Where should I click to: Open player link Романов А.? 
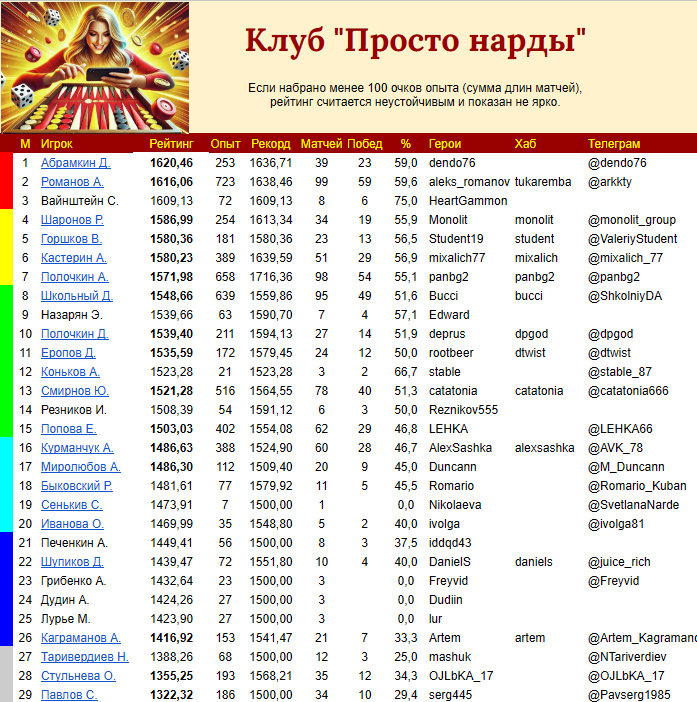click(72, 182)
